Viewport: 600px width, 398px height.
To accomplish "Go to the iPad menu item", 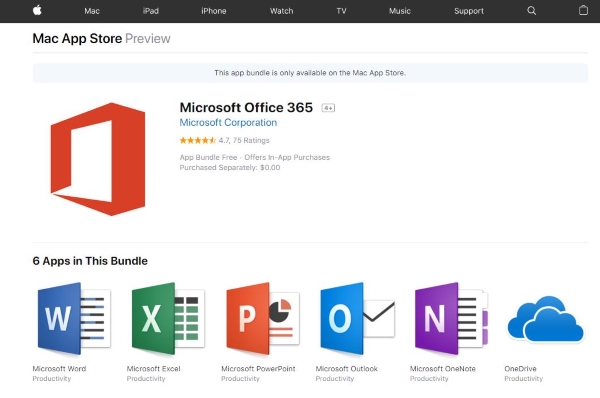I will (151, 11).
